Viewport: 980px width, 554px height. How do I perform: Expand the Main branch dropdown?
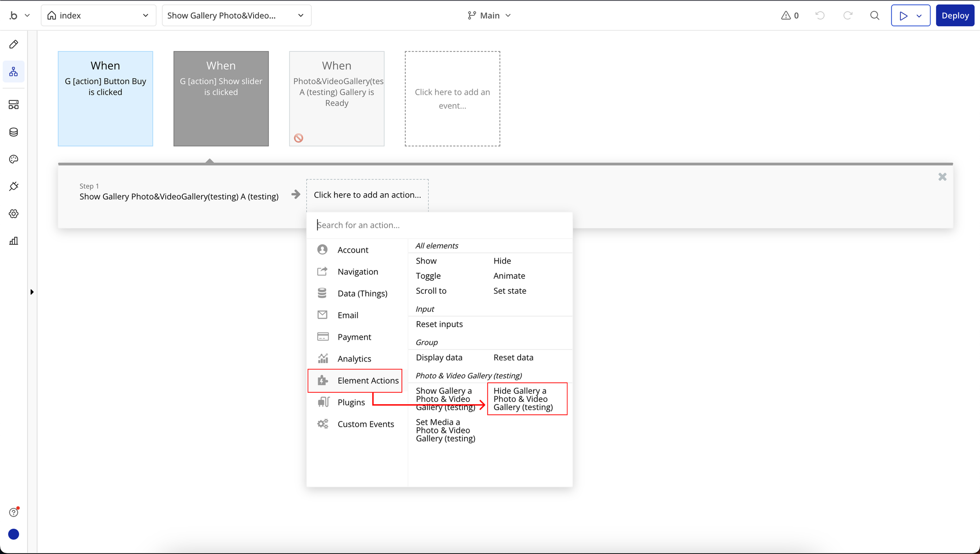click(x=490, y=15)
